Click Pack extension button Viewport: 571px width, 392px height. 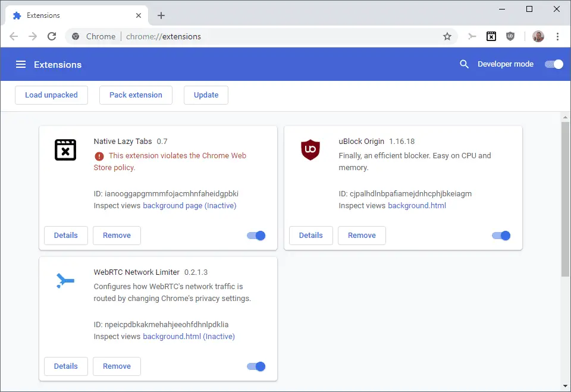click(136, 95)
